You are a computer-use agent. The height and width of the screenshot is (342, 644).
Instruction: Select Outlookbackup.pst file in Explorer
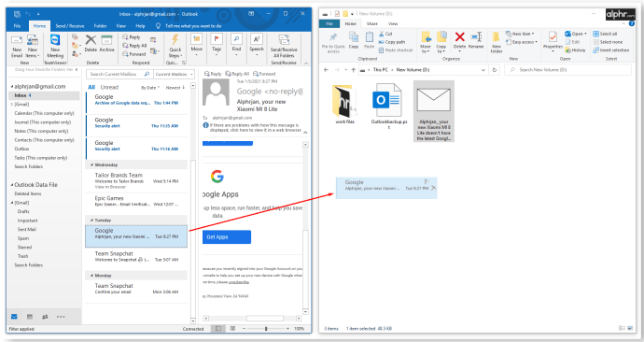tap(389, 106)
